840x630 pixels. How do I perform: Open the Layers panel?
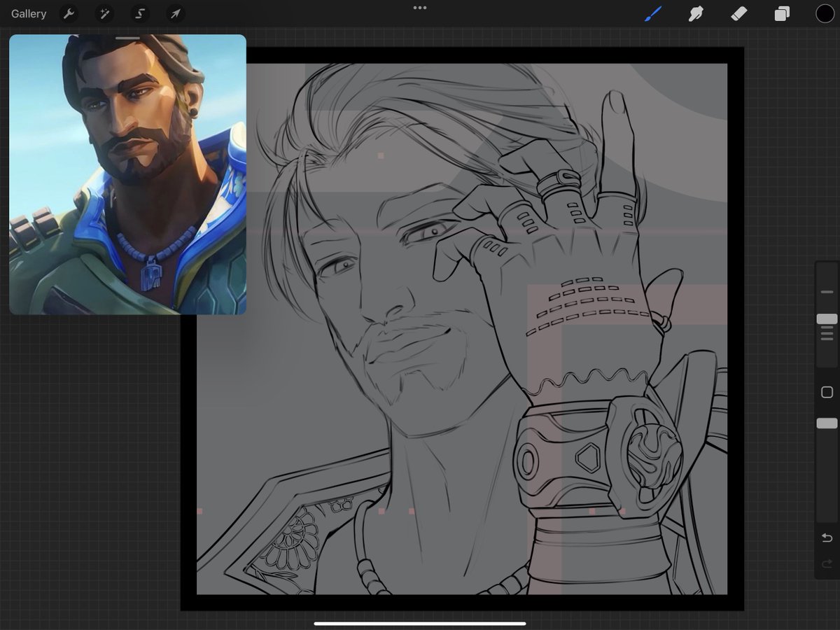(782, 13)
